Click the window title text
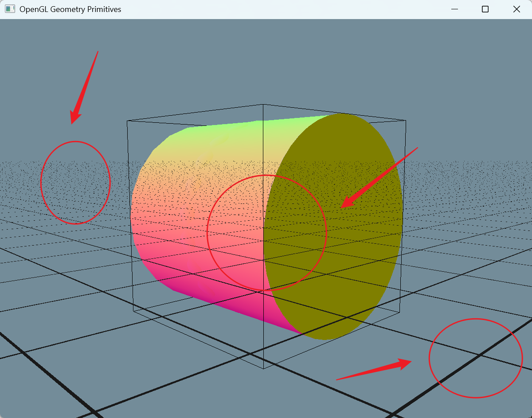This screenshot has width=532, height=418. (70, 9)
